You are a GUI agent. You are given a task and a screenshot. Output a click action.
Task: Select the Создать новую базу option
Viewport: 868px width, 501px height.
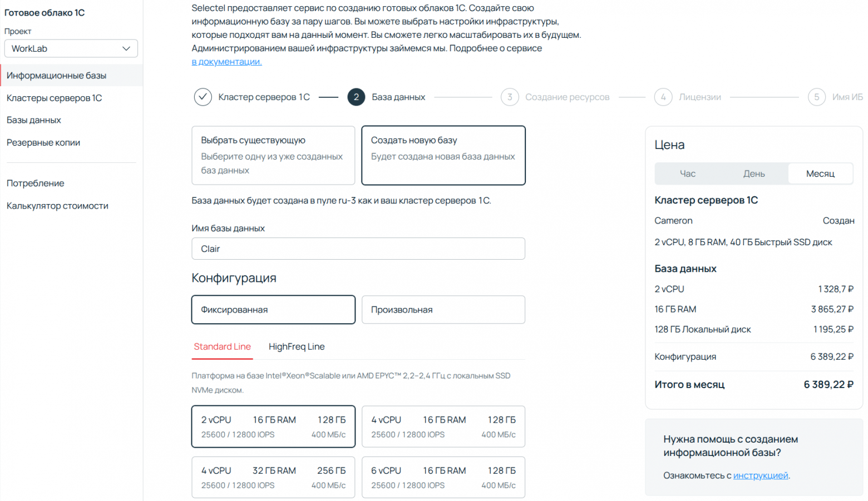click(x=443, y=155)
